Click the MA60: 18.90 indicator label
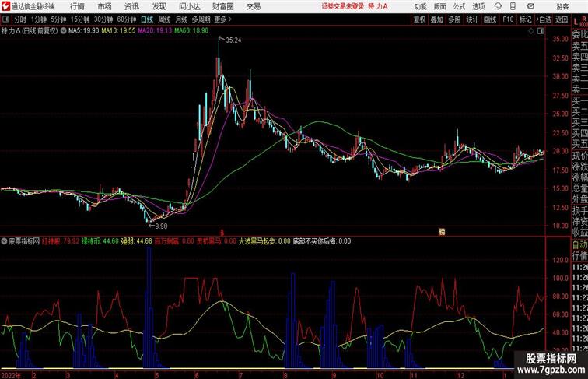This screenshot has width=588, height=379. [x=191, y=31]
